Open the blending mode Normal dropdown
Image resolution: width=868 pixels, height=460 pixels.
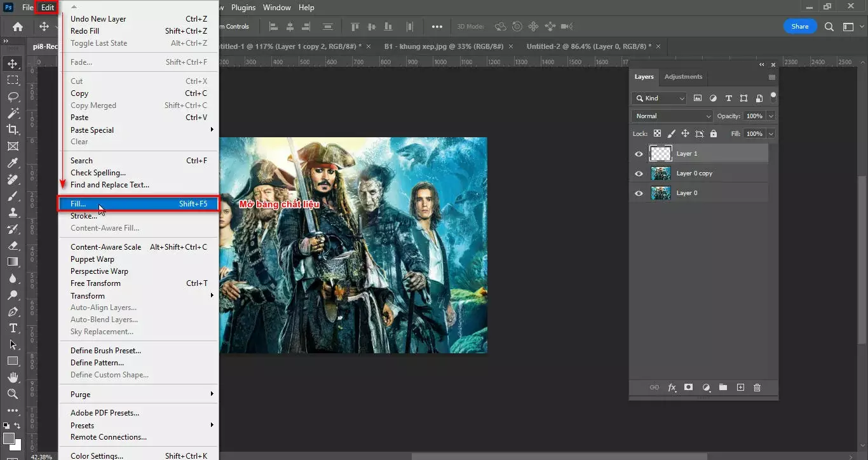tap(671, 116)
